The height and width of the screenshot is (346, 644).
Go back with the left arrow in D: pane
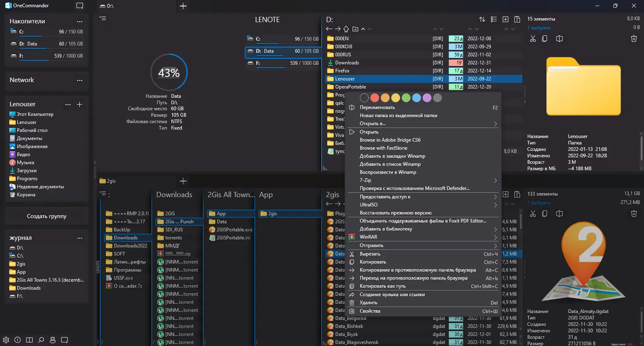click(x=329, y=29)
